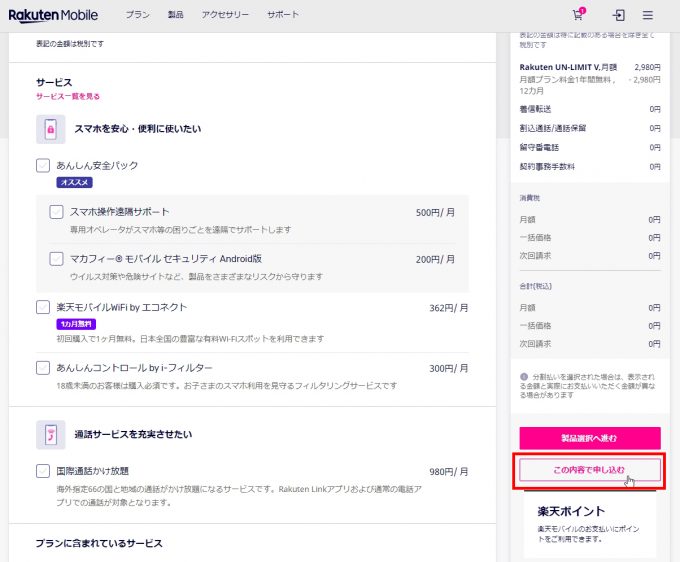Screen dimensions: 680x562
Task: Check the あんしん安全パック checkbox
Action: 43,165
